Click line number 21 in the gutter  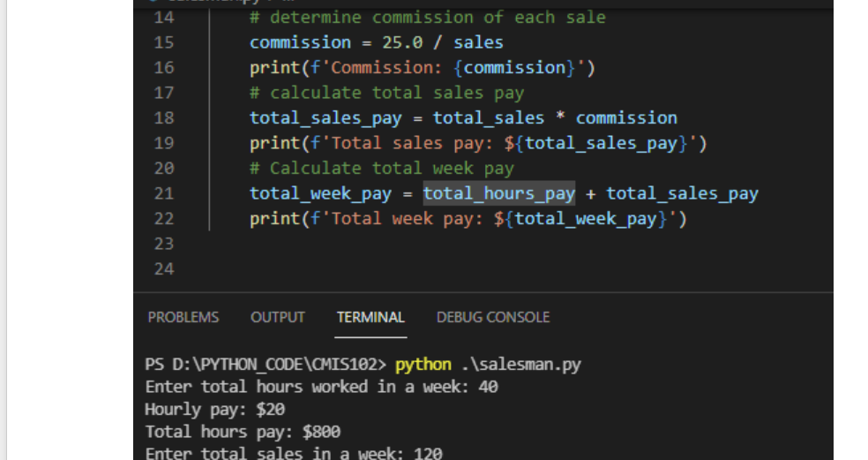click(x=163, y=193)
